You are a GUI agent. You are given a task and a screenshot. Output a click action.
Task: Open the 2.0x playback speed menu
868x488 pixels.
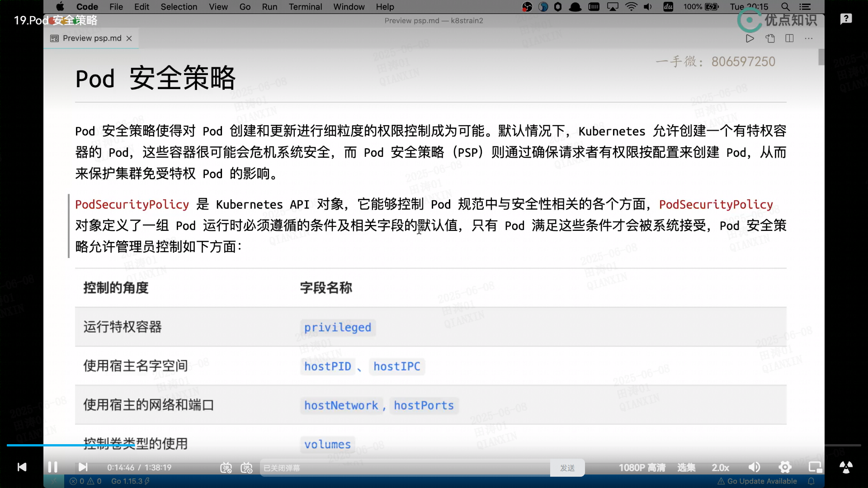point(721,468)
